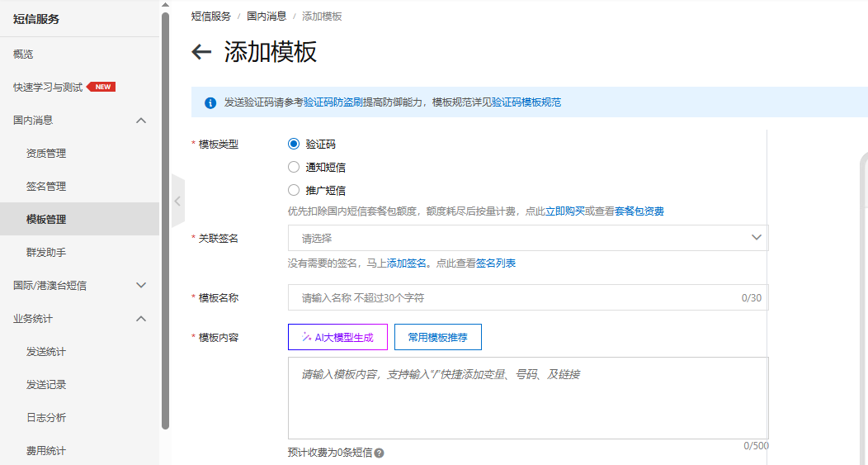The image size is (868, 465).
Task: Select the 通知短信 template type
Action: coord(294,167)
